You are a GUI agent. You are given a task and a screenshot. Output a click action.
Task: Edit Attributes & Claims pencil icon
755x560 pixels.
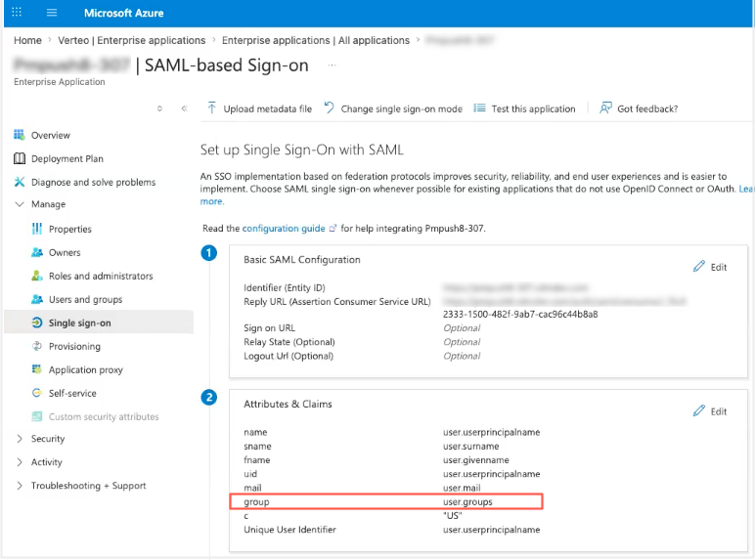click(x=699, y=410)
